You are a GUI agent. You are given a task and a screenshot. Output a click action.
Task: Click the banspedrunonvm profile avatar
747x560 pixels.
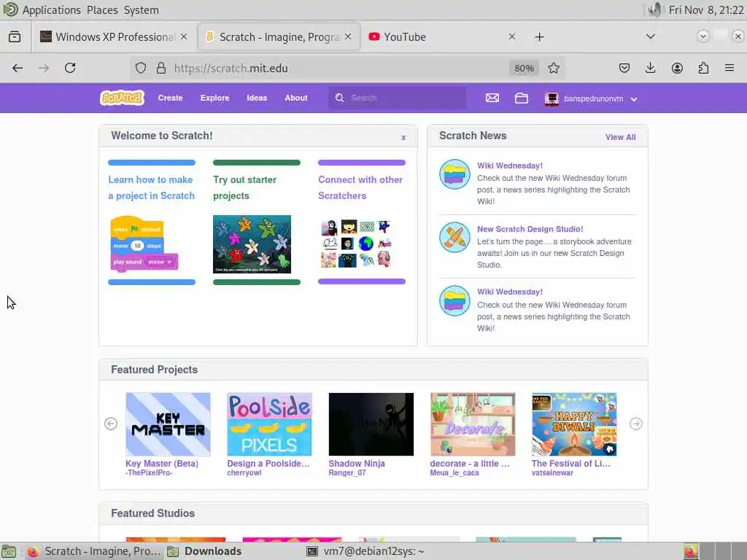[x=551, y=98]
